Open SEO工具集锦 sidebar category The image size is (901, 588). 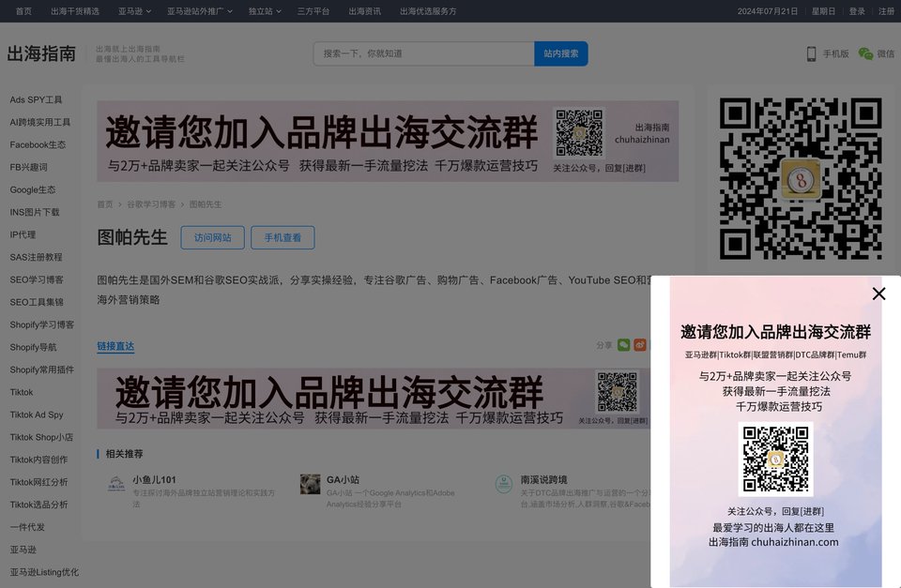[x=37, y=302]
